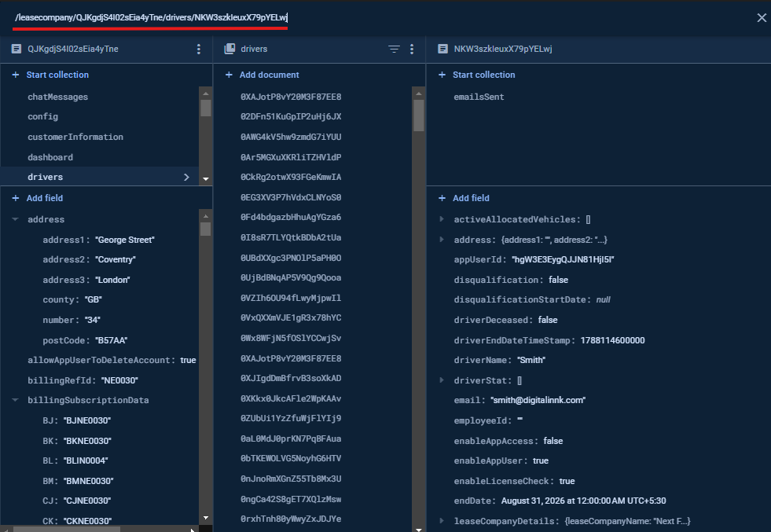Expand activeAllocatedVehicles array field

(442, 219)
